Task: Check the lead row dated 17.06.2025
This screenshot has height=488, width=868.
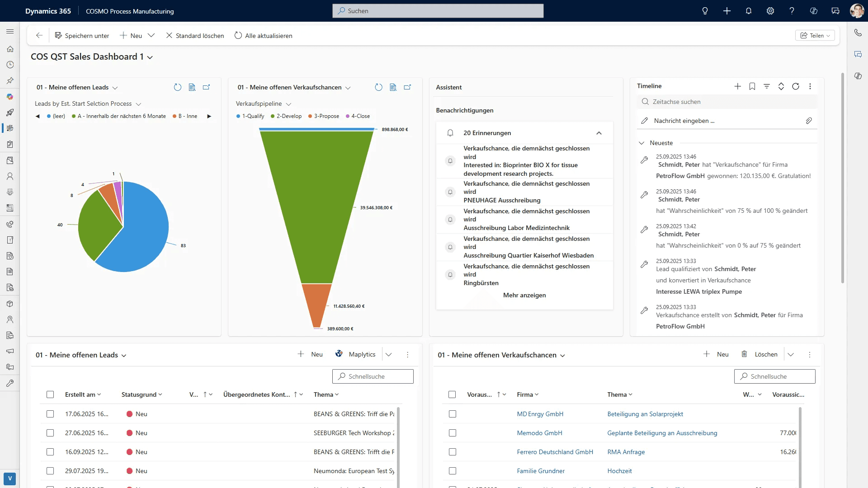Action: 50,414
